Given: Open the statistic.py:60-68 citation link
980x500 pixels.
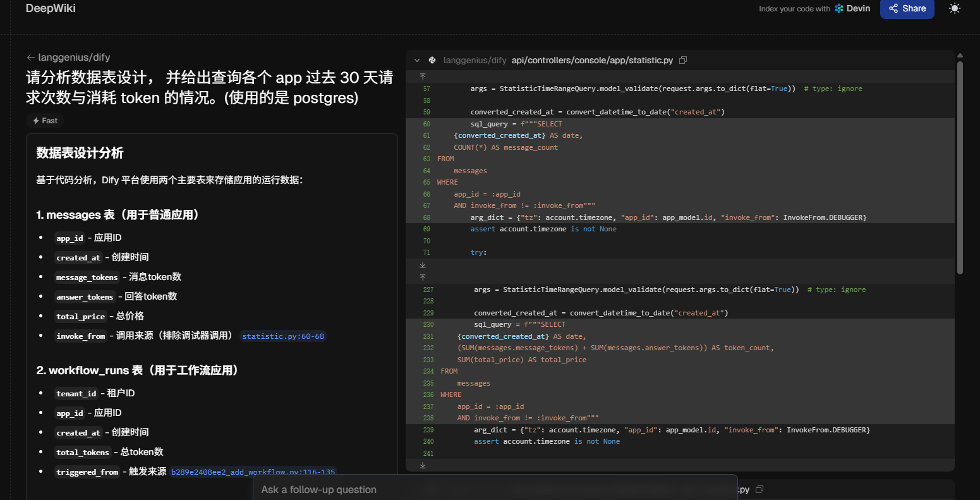Looking at the screenshot, I should pos(283,336).
